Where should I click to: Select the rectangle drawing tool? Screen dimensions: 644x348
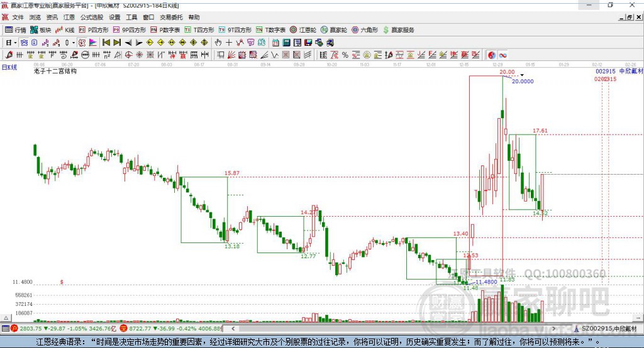pos(219,55)
